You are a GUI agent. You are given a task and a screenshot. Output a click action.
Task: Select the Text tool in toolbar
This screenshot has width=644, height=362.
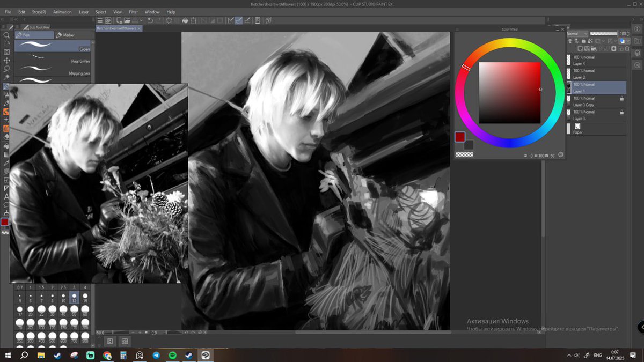coord(6,197)
